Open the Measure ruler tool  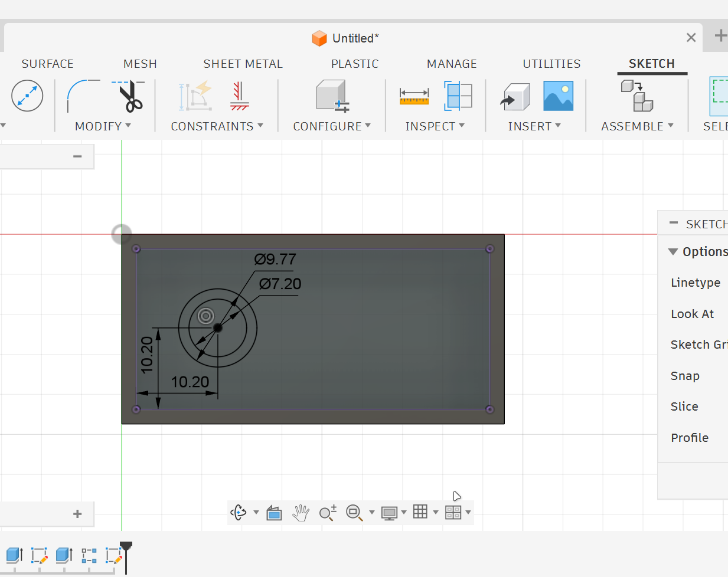414,96
